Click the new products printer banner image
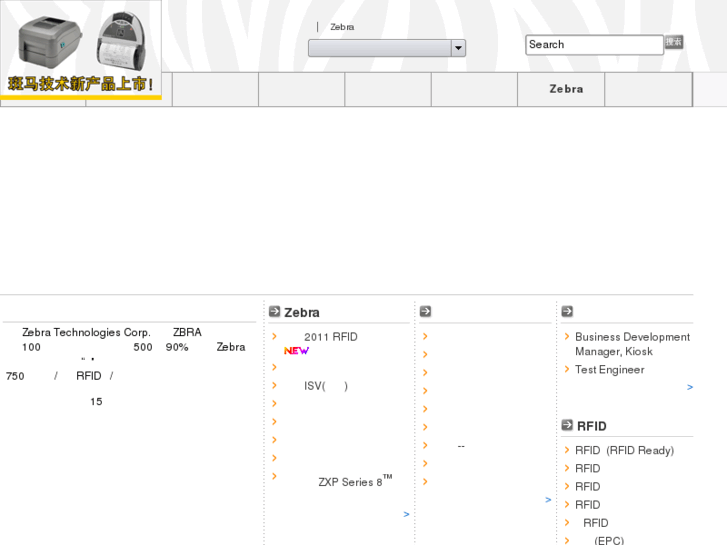The image size is (727, 545). click(x=81, y=50)
